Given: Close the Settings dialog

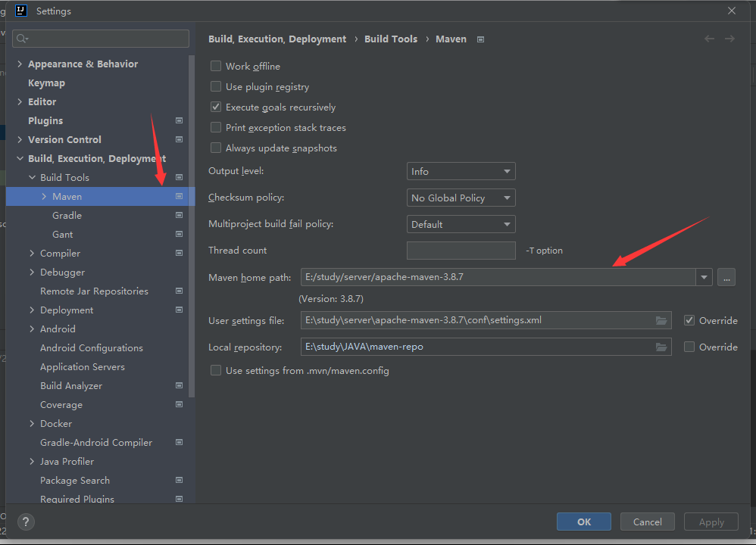Looking at the screenshot, I should point(732,11).
